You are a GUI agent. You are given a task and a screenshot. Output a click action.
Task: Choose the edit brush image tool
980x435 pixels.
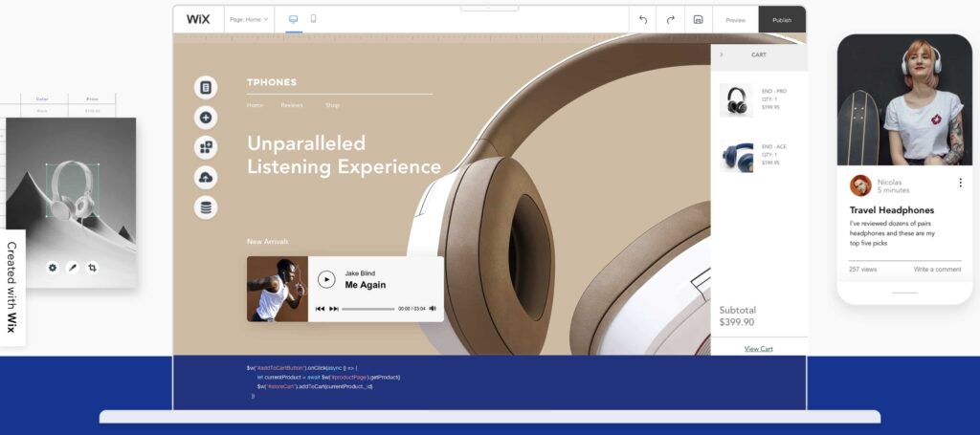pos(73,268)
